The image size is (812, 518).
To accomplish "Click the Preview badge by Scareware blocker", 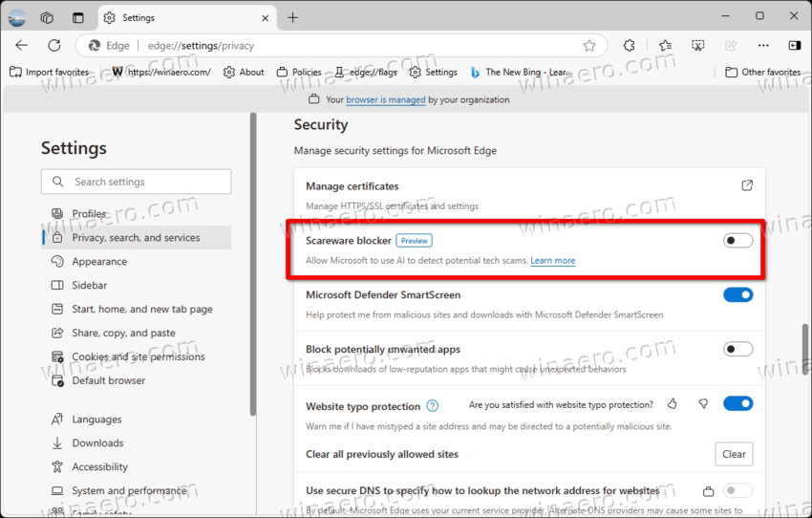I will pos(415,241).
